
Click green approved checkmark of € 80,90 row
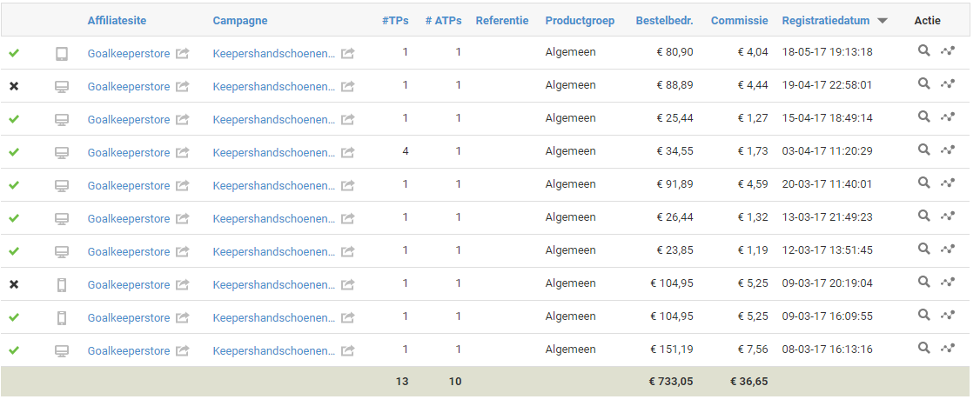(14, 53)
